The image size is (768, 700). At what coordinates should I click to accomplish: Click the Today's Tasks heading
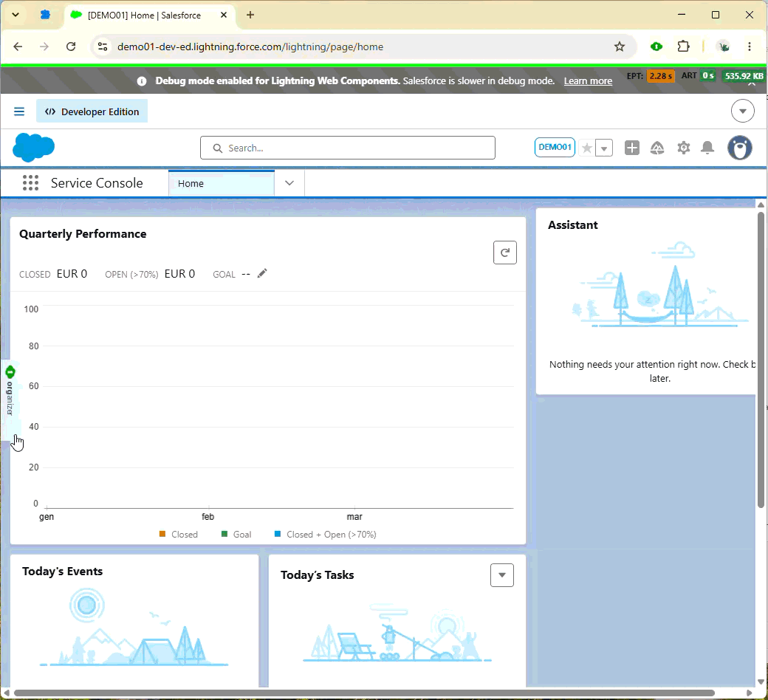pyautogui.click(x=317, y=575)
